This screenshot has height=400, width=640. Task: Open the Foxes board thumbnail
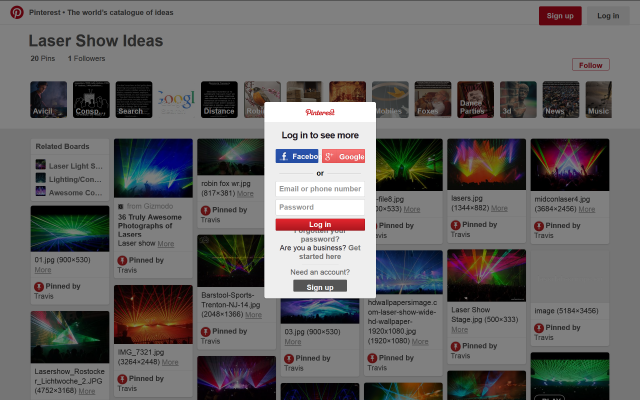[x=433, y=100]
